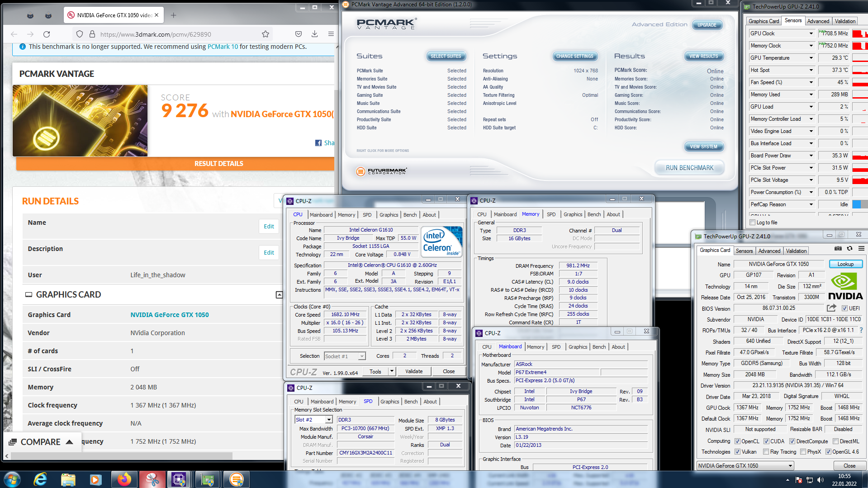Image resolution: width=868 pixels, height=488 pixels.
Task: Go back in Firefox
Action: click(14, 34)
